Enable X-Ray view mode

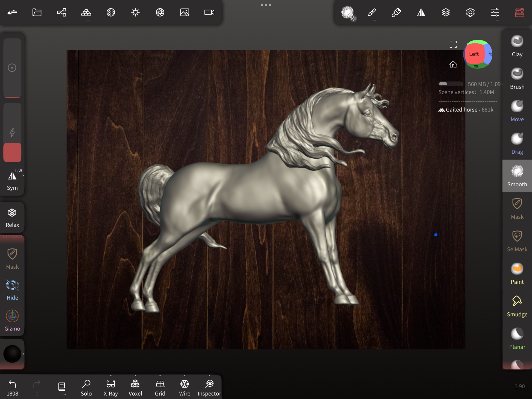[111, 387]
